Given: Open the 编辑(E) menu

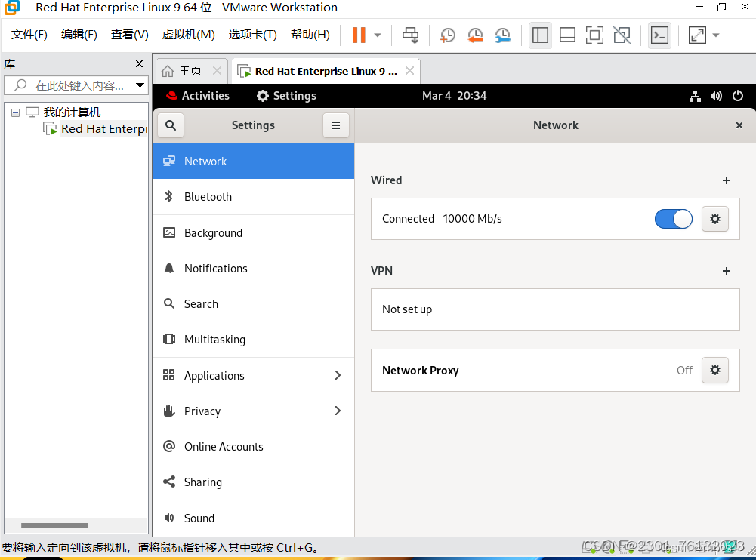Looking at the screenshot, I should [79, 35].
